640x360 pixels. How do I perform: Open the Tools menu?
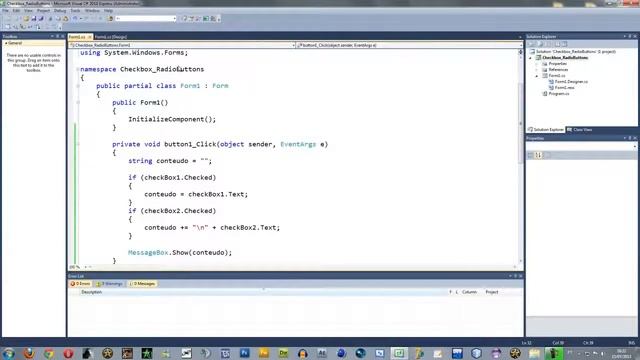click(76, 11)
